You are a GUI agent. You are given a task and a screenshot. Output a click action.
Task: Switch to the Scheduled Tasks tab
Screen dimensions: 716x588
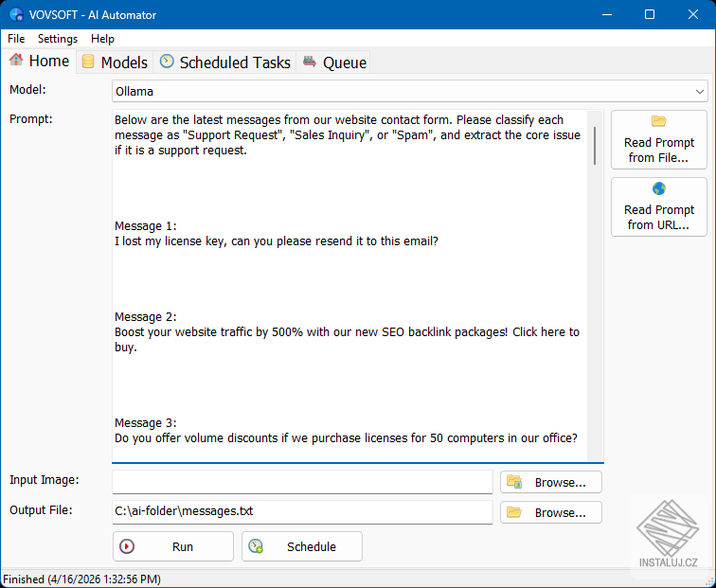[x=225, y=62]
